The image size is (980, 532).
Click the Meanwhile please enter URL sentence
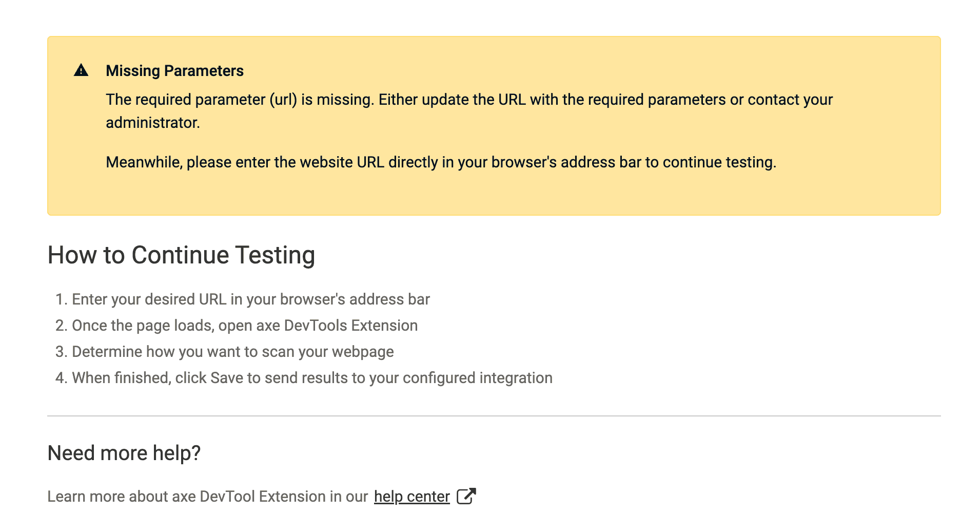pyautogui.click(x=441, y=162)
